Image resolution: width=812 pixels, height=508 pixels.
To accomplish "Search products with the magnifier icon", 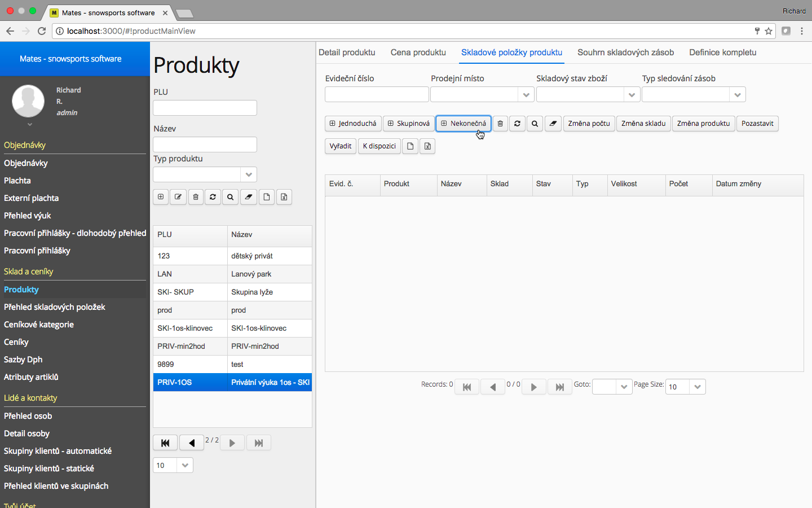I will 230,197.
